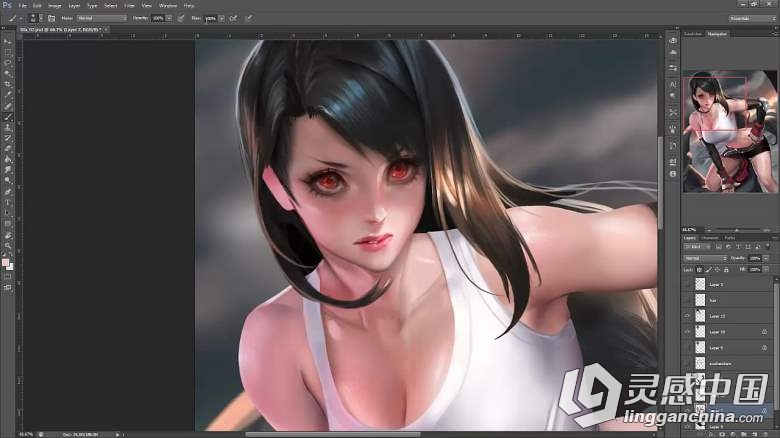Viewport: 780px width, 438px height.
Task: Open the Window menu
Action: (168, 5)
